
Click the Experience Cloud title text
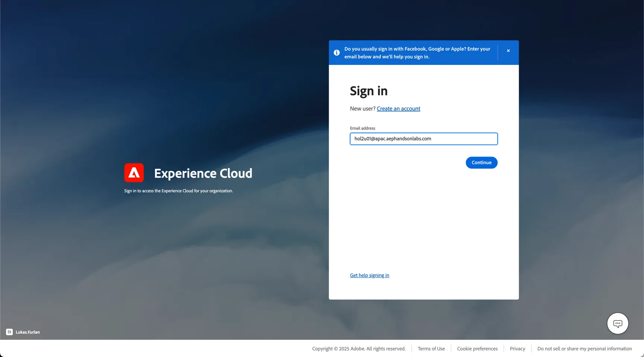click(x=203, y=173)
